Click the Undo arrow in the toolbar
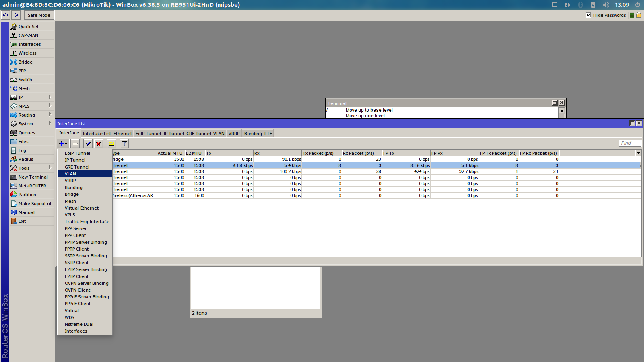 5,15
